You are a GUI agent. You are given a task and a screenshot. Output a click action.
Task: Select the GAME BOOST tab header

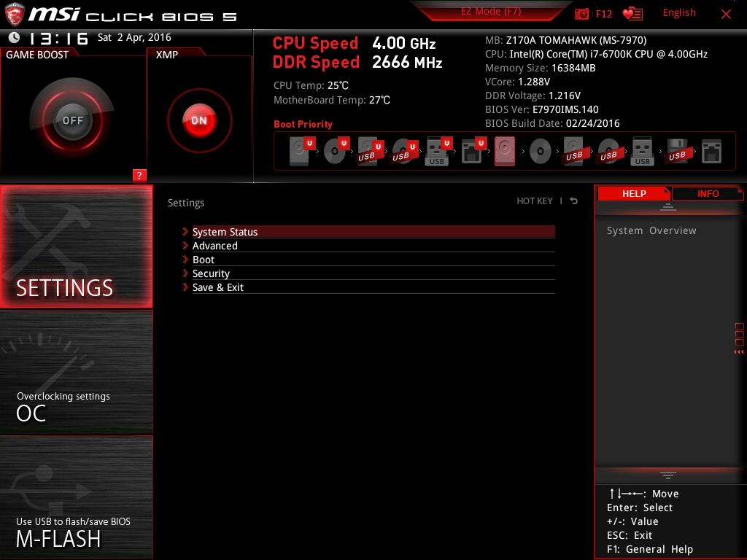pyautogui.click(x=37, y=54)
